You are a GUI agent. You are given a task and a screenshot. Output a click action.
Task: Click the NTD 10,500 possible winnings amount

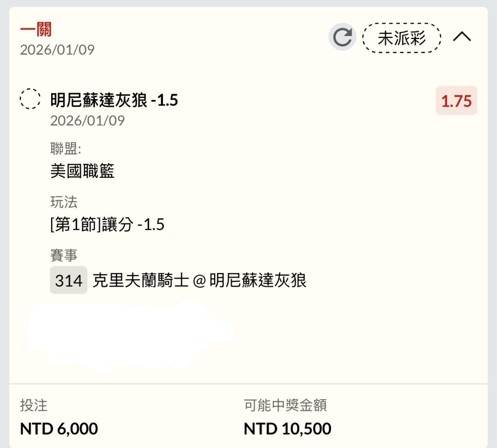pyautogui.click(x=287, y=429)
